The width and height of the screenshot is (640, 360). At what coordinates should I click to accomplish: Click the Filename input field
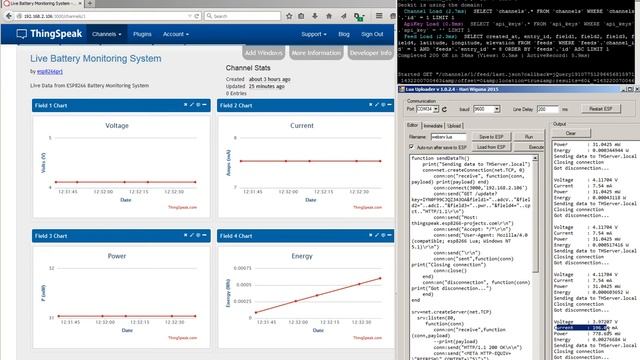point(448,137)
